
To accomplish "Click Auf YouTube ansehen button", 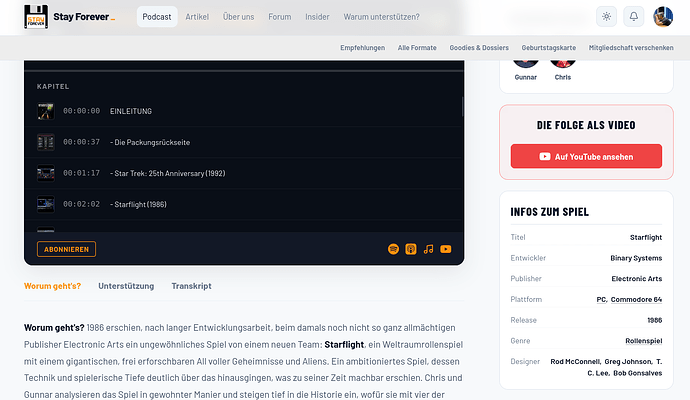I will click(586, 156).
